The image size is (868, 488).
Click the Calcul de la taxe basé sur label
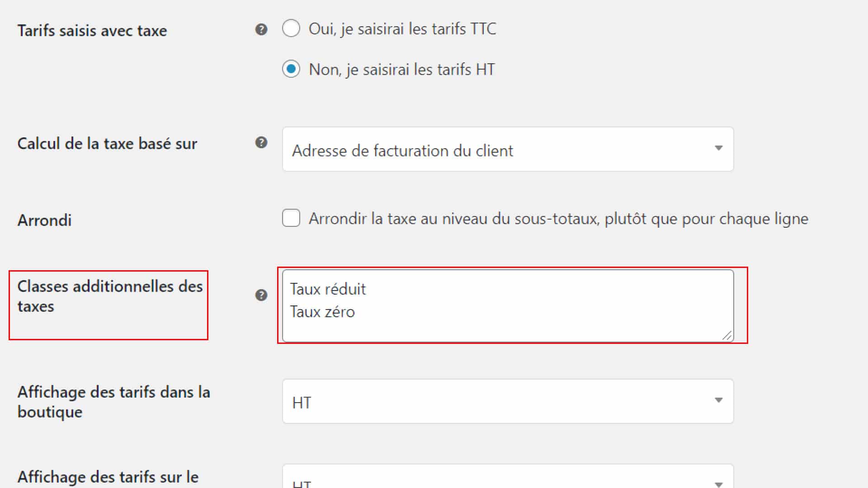click(107, 144)
